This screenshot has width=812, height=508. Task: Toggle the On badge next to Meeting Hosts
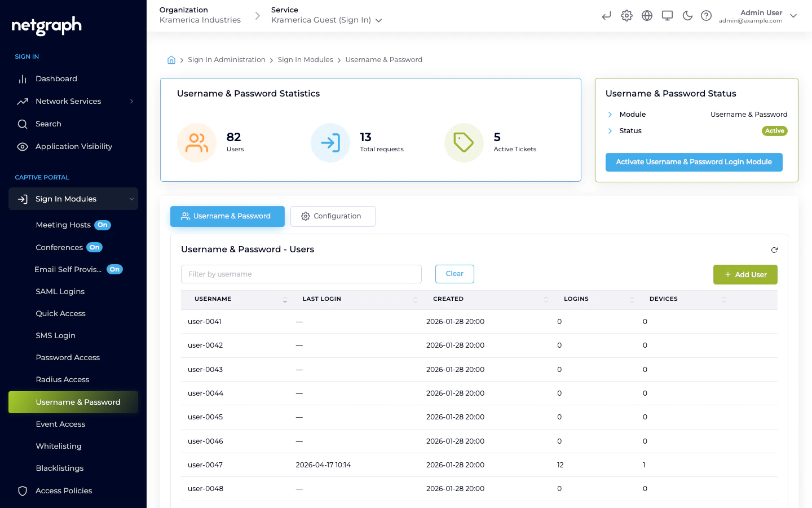[x=103, y=225]
